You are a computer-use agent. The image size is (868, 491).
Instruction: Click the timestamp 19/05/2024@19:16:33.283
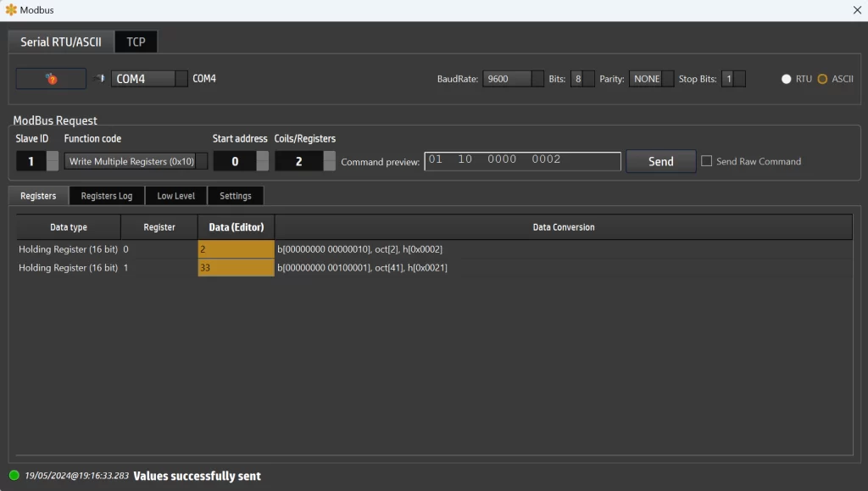pos(76,476)
